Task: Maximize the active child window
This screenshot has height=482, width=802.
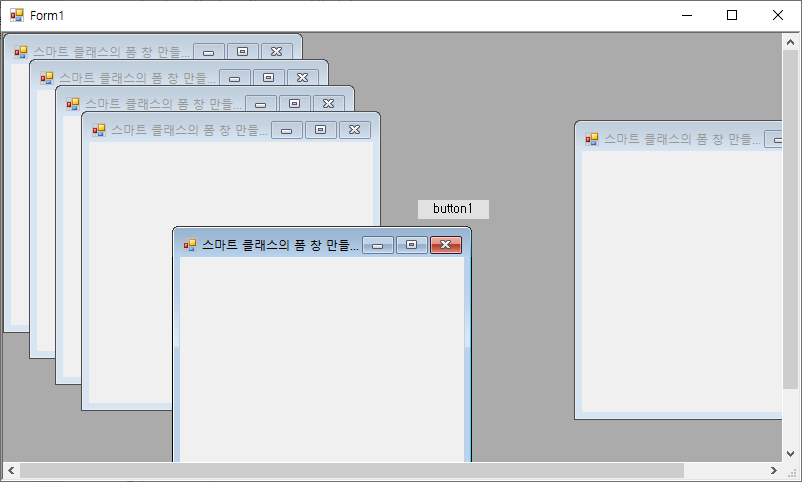Action: tap(412, 245)
